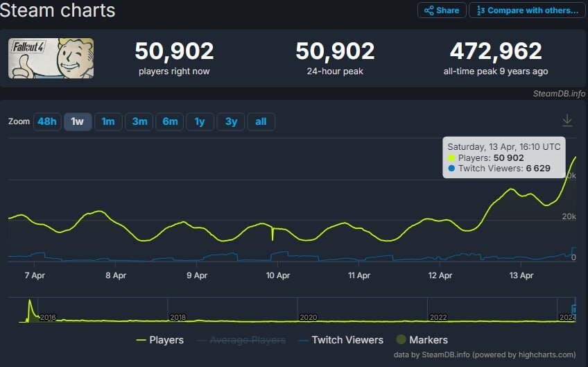Select the 1w zoom range

[x=77, y=121]
